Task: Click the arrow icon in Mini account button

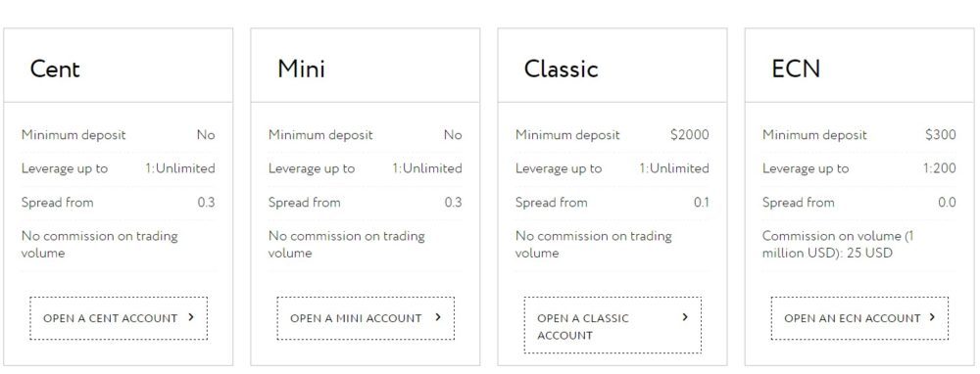Action: [x=437, y=317]
